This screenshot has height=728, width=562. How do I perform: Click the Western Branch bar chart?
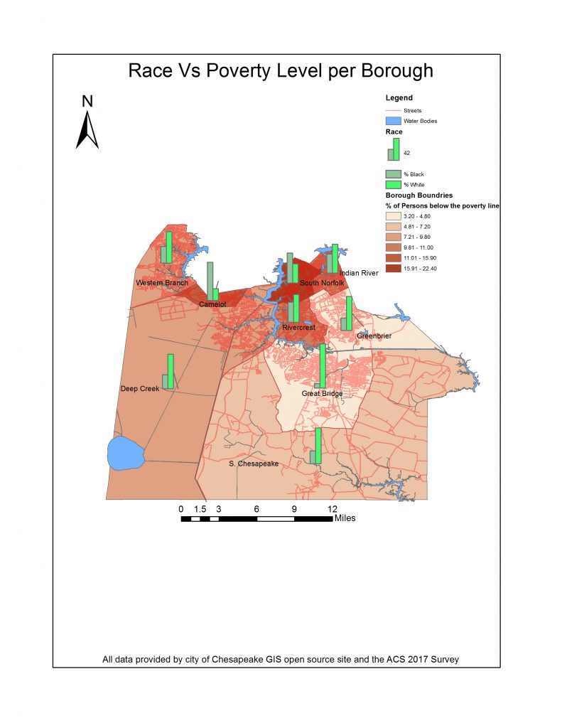[x=166, y=247]
